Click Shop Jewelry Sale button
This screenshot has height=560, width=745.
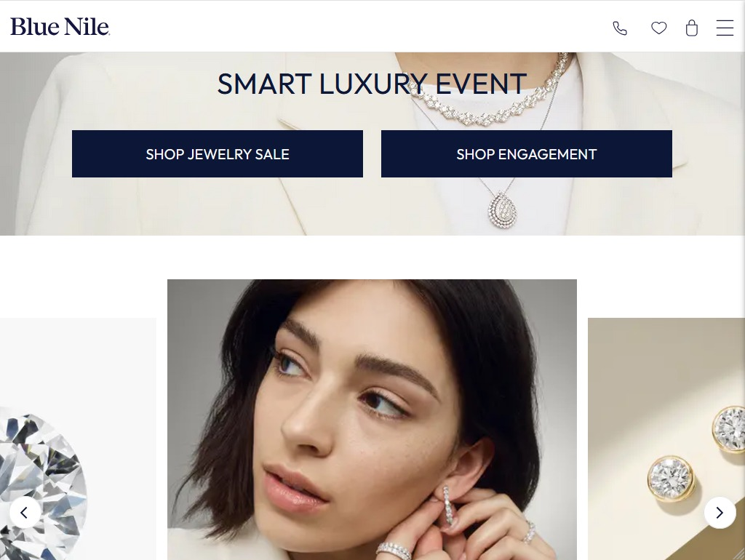(x=217, y=154)
